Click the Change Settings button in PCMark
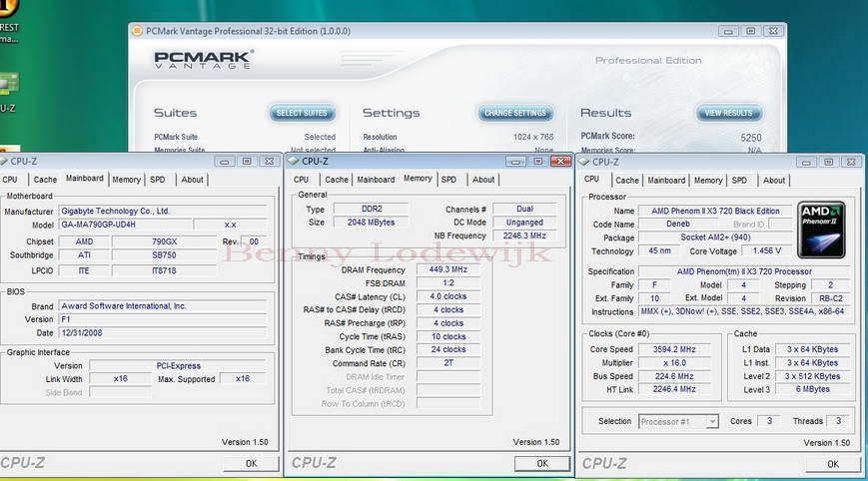 [x=515, y=113]
